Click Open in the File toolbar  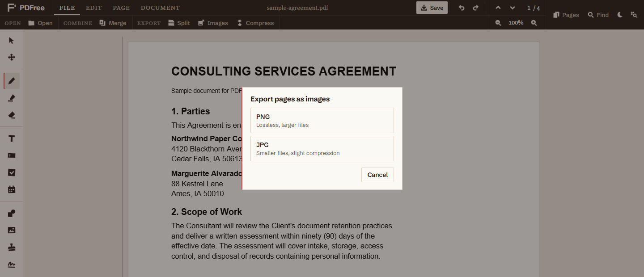[40, 23]
